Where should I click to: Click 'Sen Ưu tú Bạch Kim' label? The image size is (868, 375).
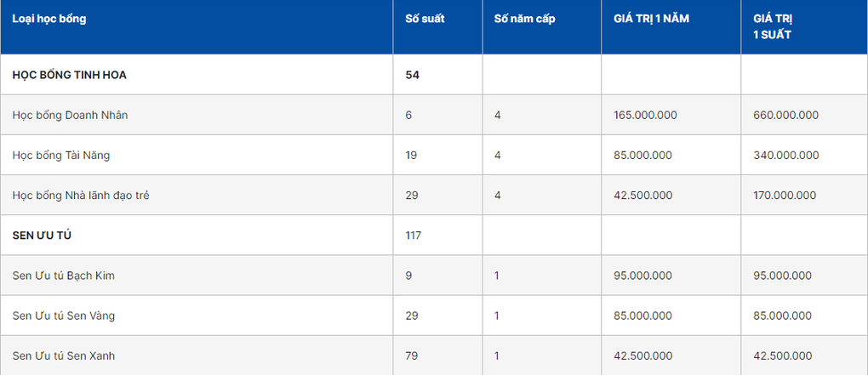64,276
